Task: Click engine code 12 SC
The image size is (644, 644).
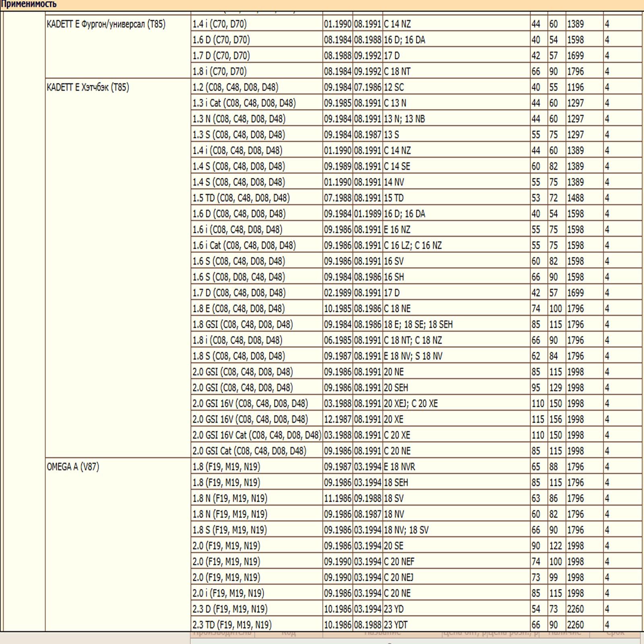Action: [394, 87]
